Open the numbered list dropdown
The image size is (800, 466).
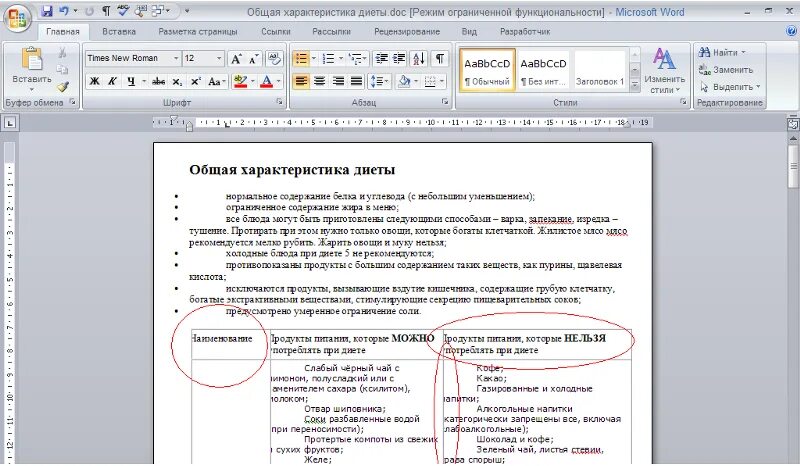341,59
